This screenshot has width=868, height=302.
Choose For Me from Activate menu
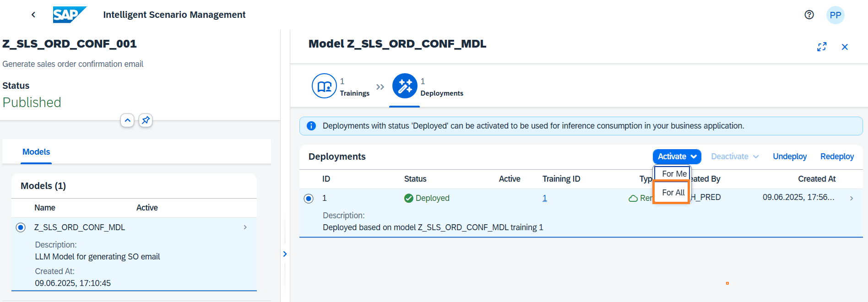pos(674,174)
